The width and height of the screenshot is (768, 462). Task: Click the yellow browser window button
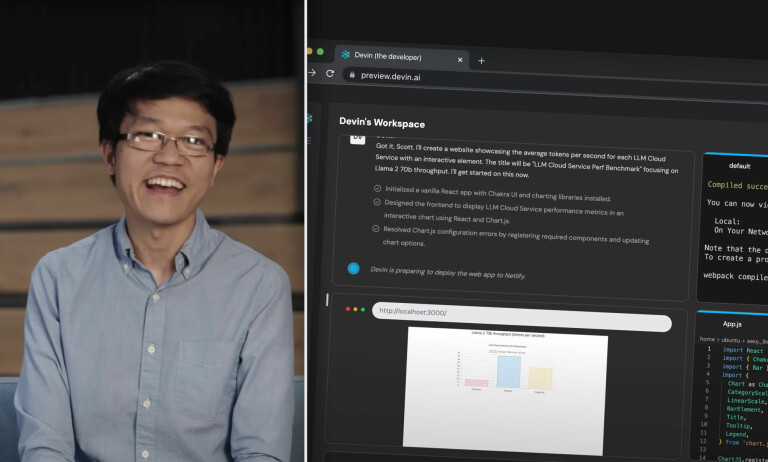pyautogui.click(x=309, y=50)
